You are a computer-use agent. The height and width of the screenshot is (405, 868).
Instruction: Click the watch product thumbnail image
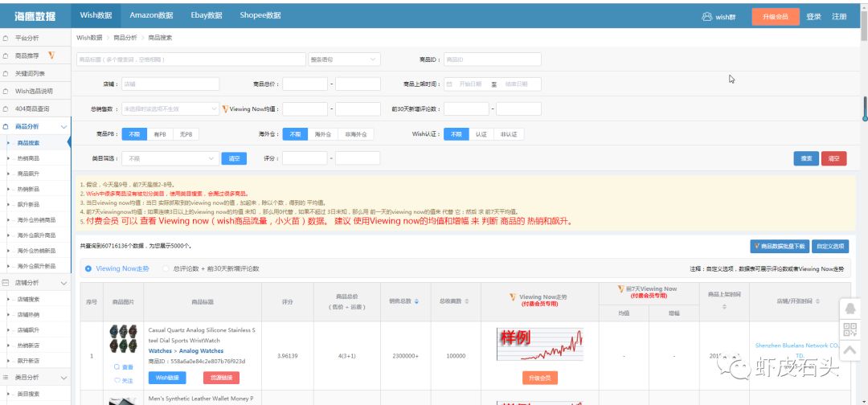point(124,338)
